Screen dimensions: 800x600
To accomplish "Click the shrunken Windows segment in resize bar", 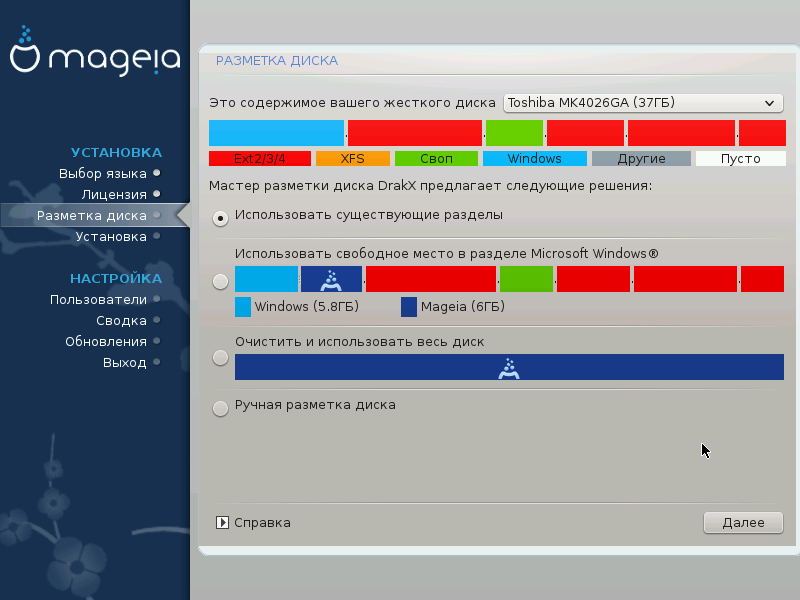I will point(266,279).
